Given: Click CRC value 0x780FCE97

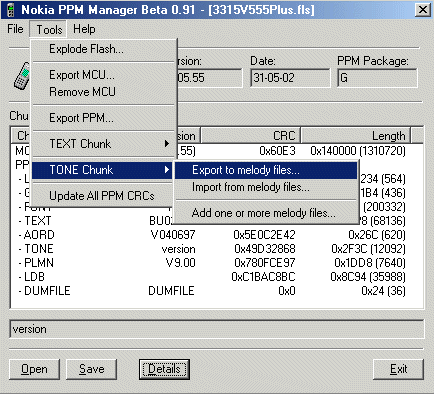Looking at the screenshot, I should (265, 263).
